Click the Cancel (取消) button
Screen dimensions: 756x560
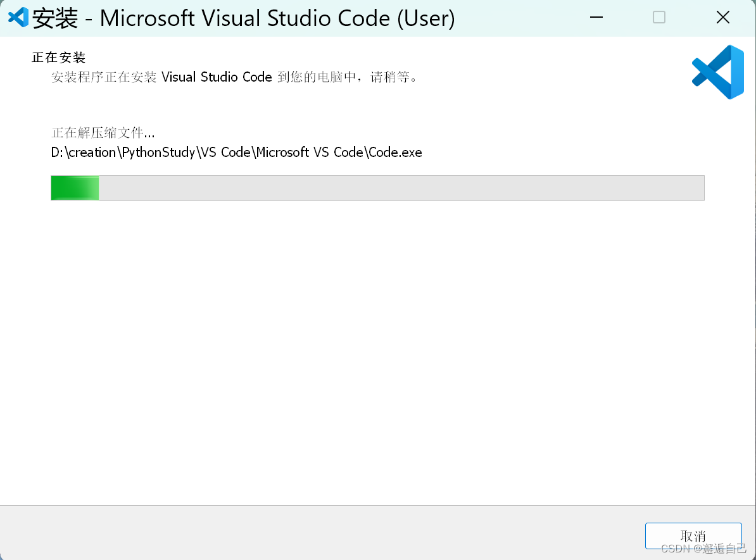[693, 535]
